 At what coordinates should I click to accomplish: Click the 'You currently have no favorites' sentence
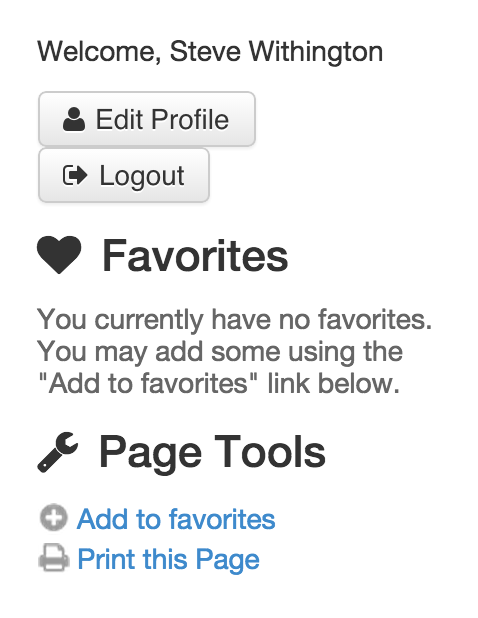click(234, 319)
